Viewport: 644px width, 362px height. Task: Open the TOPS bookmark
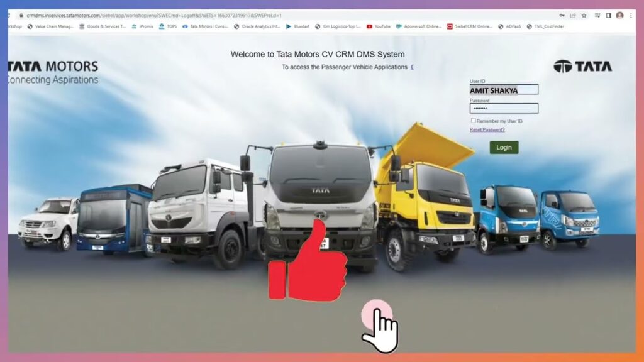(168, 26)
